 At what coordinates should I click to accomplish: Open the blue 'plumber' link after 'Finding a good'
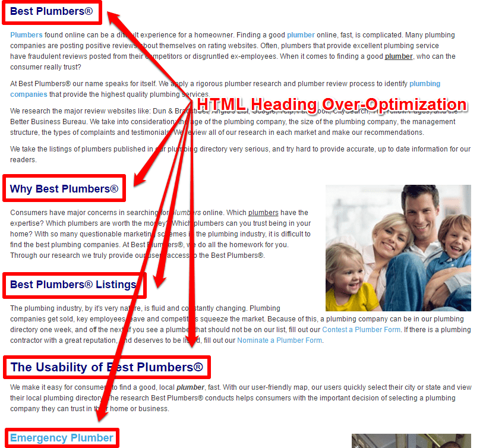pyautogui.click(x=301, y=35)
